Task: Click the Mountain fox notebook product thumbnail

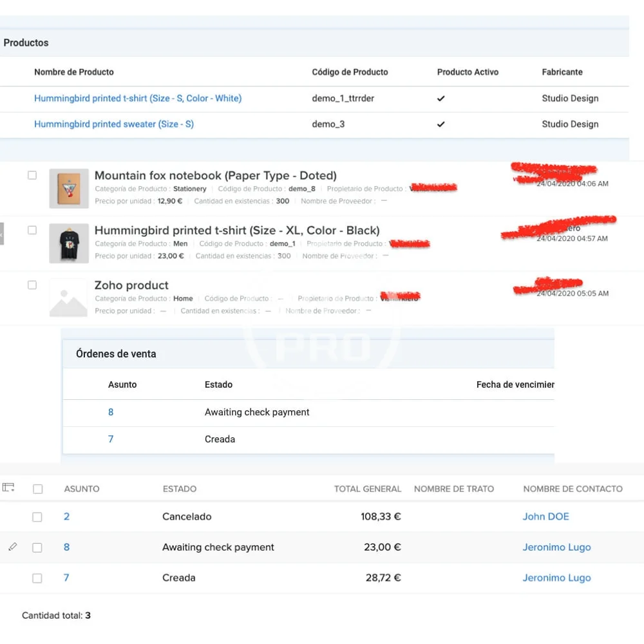Action: click(68, 189)
